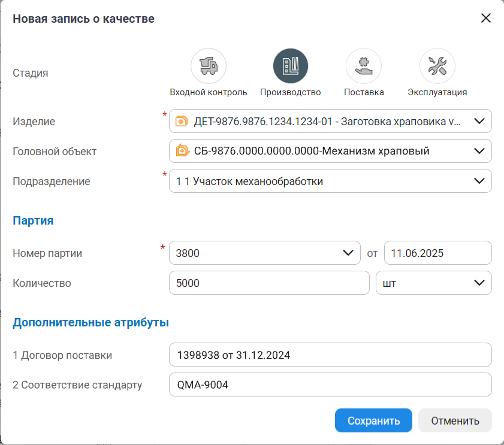This screenshot has width=504, height=445.
Task: Click the Количество field with 5000
Action: pos(269,283)
